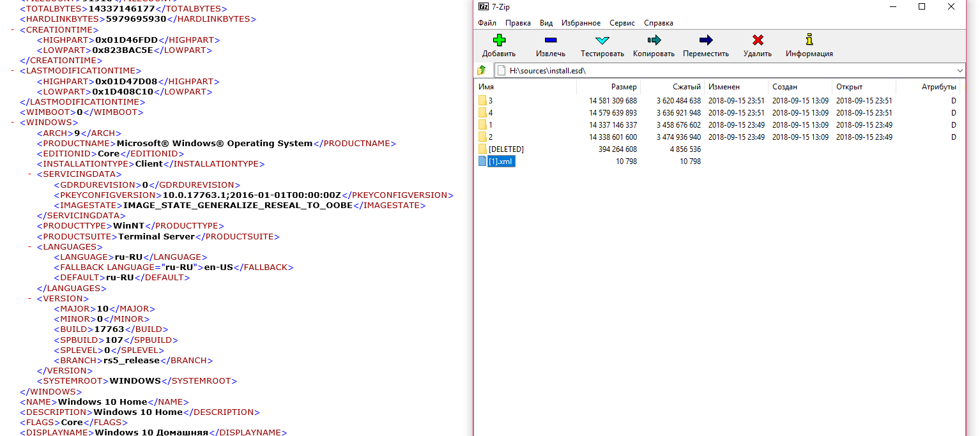Go up one level with folder arrow icon
The image size is (980, 436).
pyautogui.click(x=482, y=70)
